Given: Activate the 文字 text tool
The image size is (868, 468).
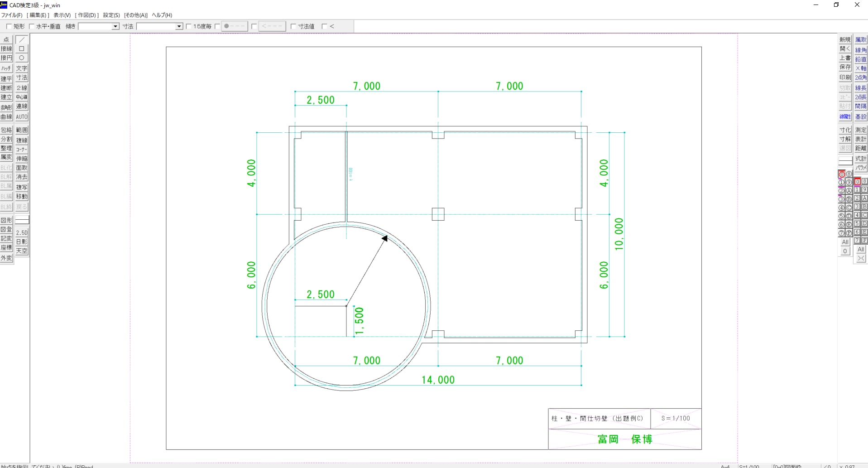Looking at the screenshot, I should (22, 68).
